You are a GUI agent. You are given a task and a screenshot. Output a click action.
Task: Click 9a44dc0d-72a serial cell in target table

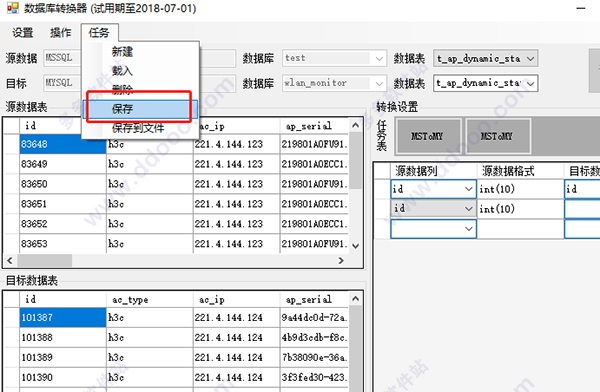[315, 318]
